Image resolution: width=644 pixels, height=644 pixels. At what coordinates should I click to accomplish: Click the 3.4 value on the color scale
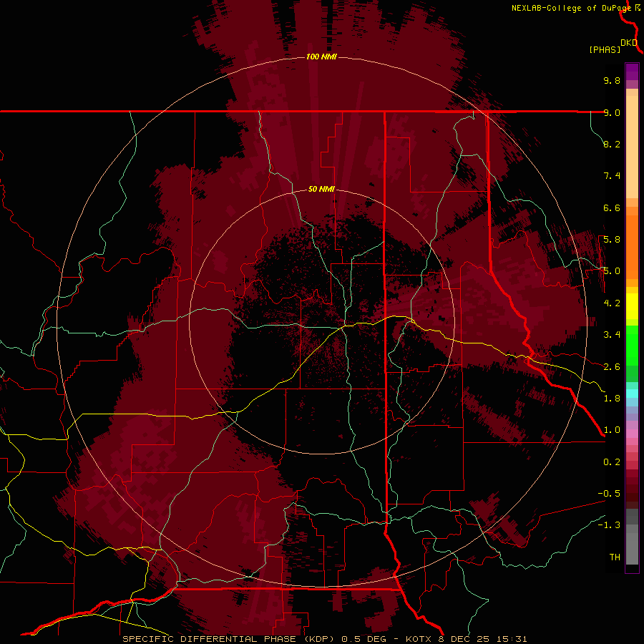[x=612, y=335]
